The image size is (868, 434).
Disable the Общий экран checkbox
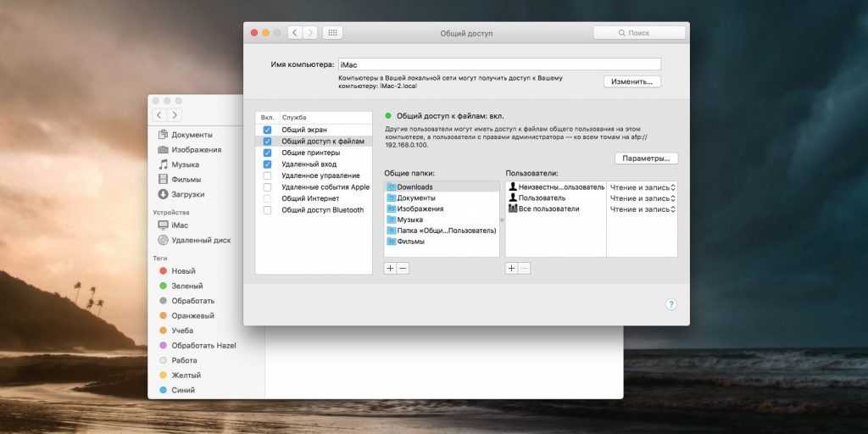tap(267, 130)
